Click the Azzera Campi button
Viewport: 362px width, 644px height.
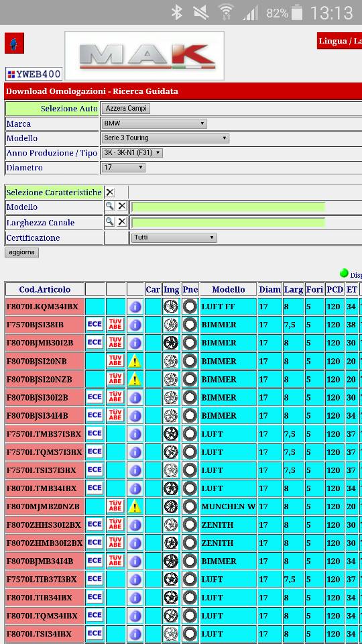(126, 109)
